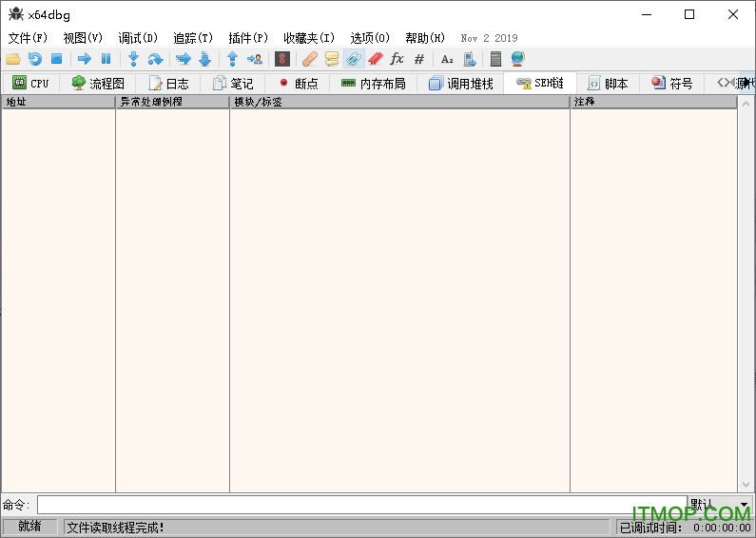Open Bookmarks via the red tags icon
Viewport: 756px width, 538px height.
(376, 59)
